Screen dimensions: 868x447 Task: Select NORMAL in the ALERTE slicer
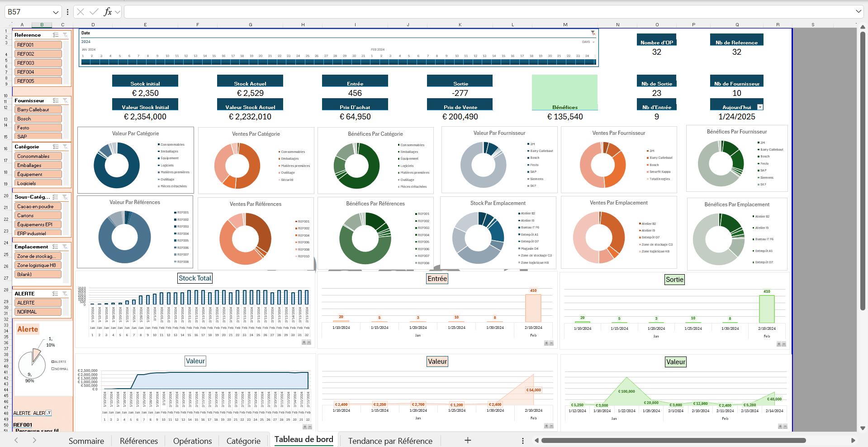tap(38, 312)
